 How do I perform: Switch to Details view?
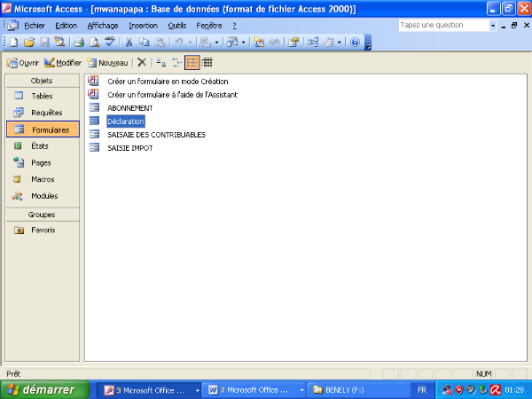(207, 62)
